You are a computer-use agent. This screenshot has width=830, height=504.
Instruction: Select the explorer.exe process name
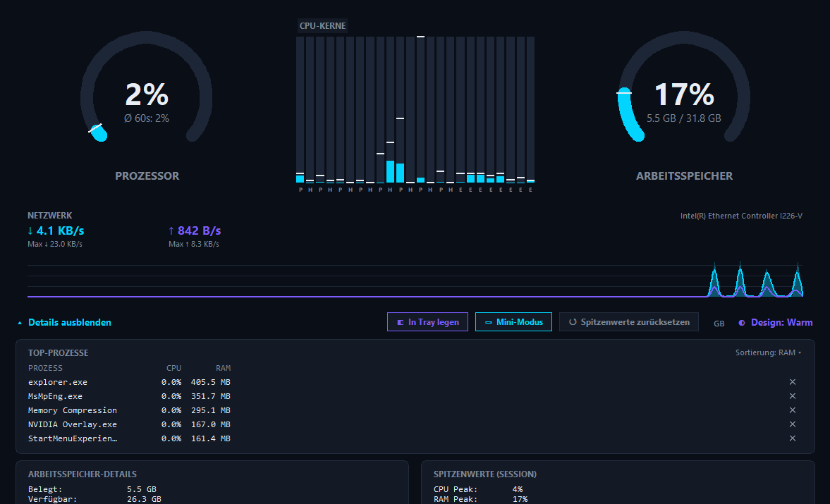coord(58,382)
